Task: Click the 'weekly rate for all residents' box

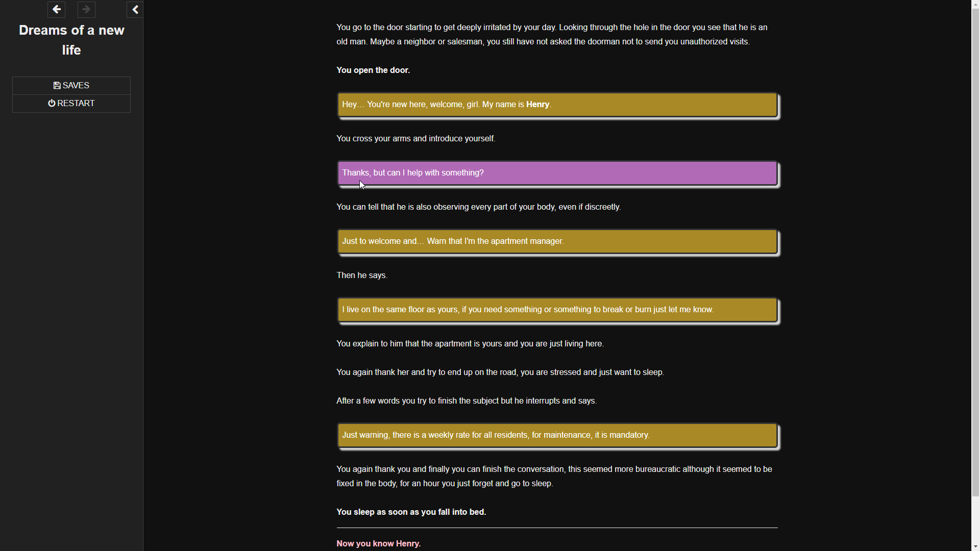Action: [x=557, y=435]
